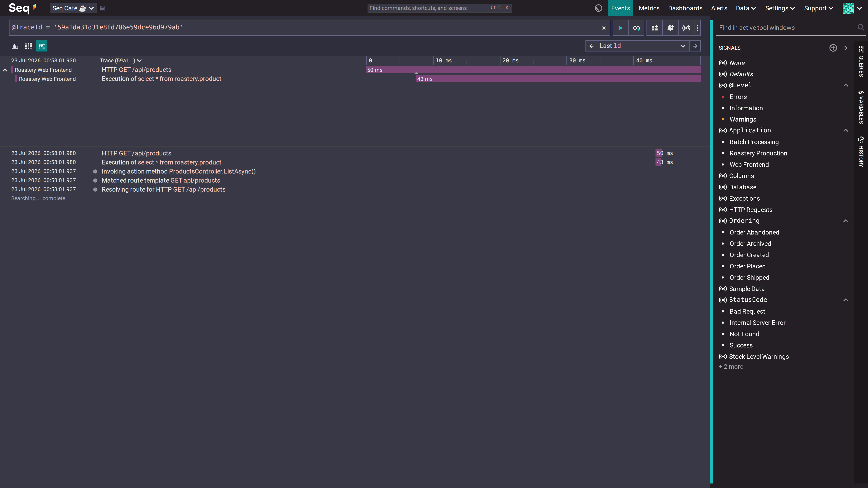Click the 43 ms span bar in timeline
This screenshot has width=868, height=488.
click(x=558, y=79)
